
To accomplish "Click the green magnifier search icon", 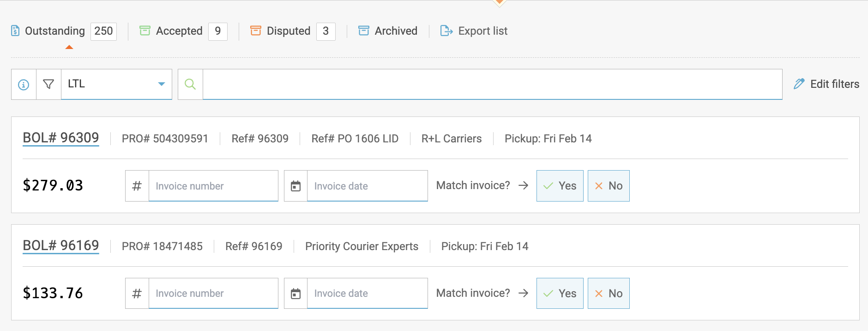I will pos(190,84).
